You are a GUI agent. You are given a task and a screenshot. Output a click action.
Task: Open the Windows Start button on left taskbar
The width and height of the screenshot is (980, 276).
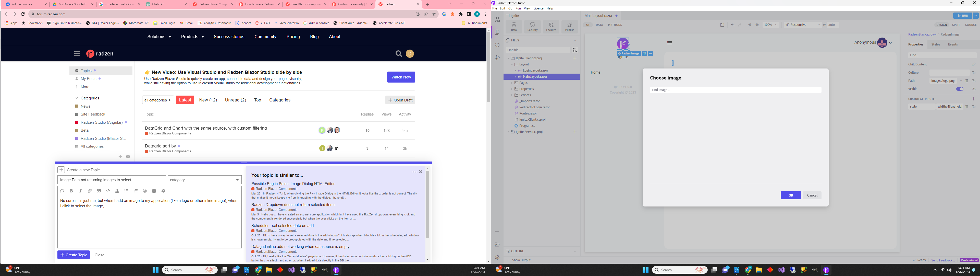tap(155, 270)
